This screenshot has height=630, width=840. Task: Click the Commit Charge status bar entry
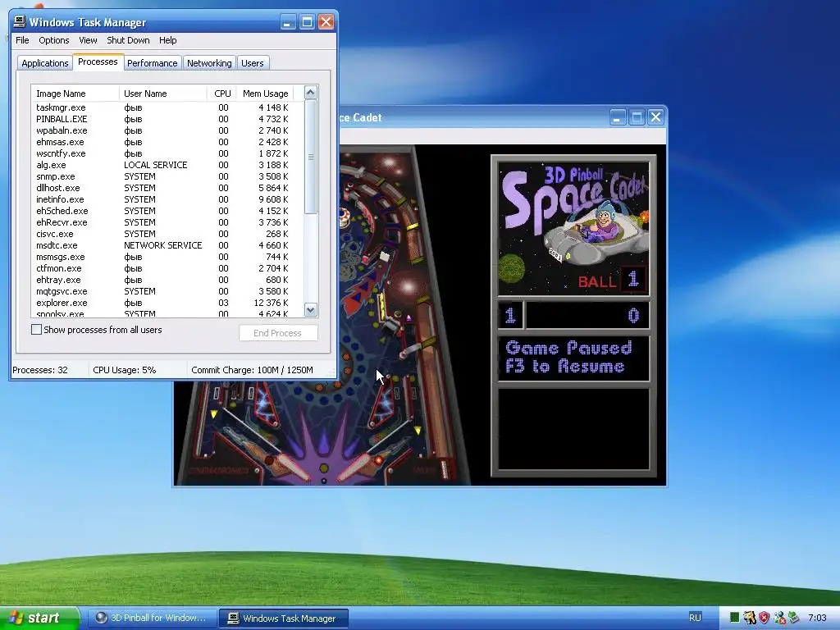click(x=252, y=370)
